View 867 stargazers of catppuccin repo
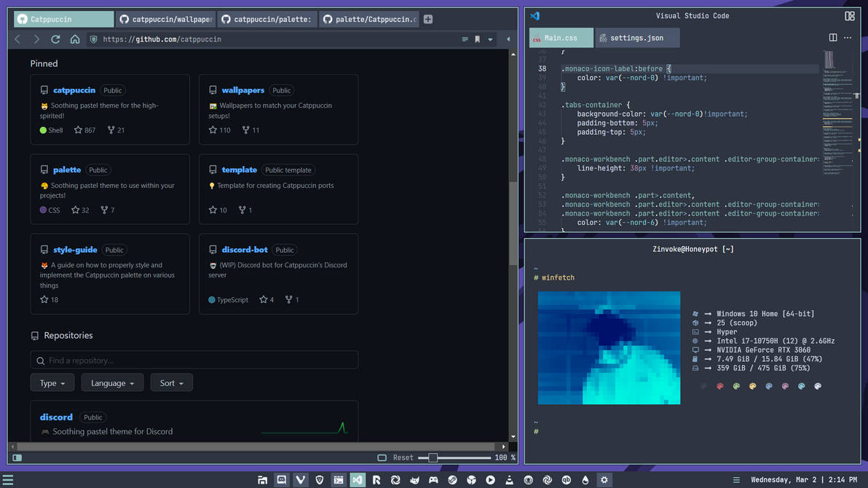This screenshot has height=488, width=868. (84, 130)
